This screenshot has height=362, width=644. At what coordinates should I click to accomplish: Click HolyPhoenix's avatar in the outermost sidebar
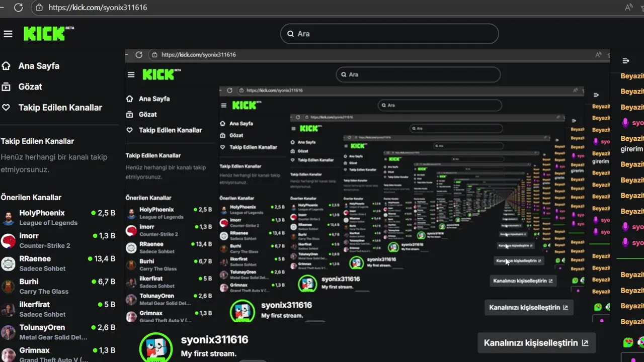(8, 218)
